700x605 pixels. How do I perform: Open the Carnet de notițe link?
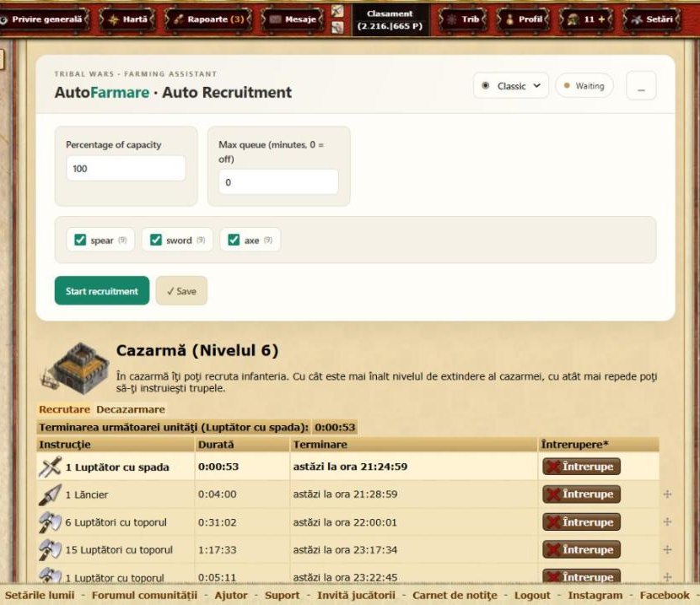coord(455,595)
